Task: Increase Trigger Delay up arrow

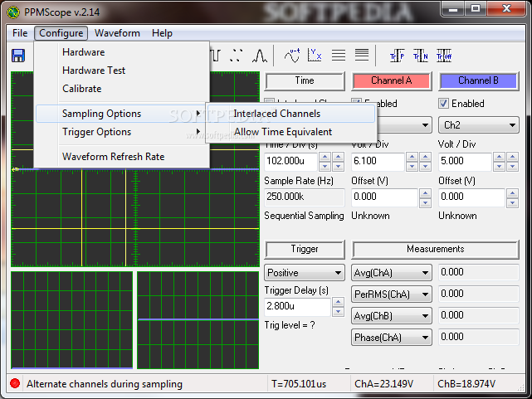Action: point(338,302)
